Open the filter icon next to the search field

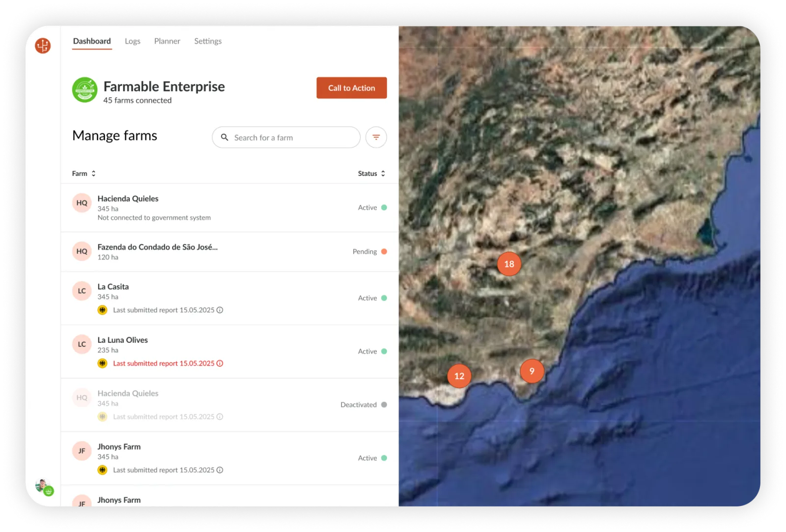click(x=376, y=138)
